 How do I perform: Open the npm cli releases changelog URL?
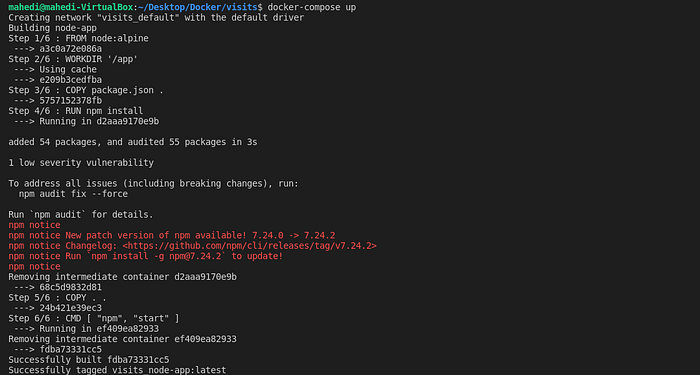[250, 246]
